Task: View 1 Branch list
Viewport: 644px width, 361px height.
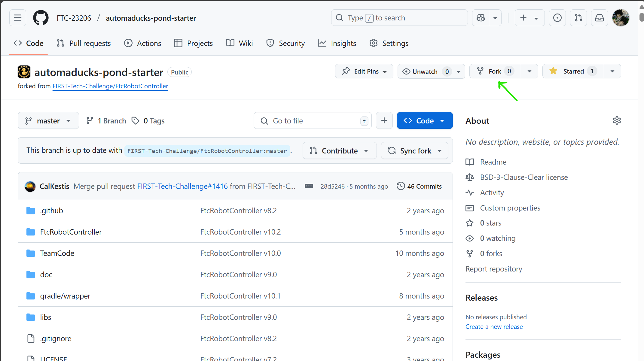Action: coord(106,121)
